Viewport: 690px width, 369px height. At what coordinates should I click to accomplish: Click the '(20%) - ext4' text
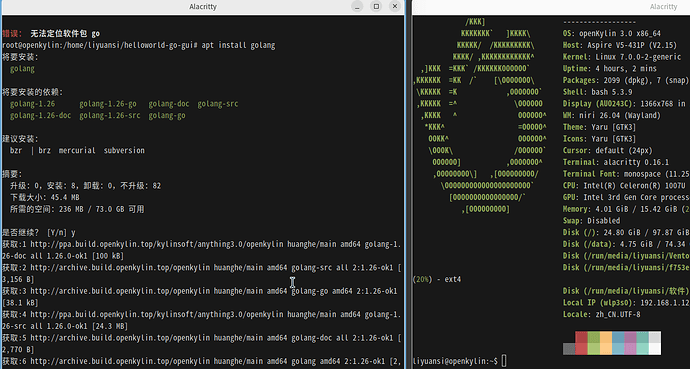(437, 280)
